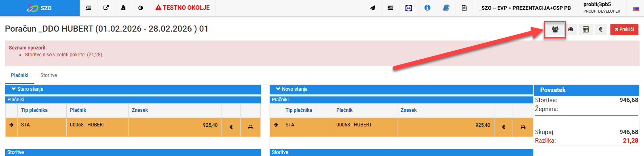Open the blue book manual icon
The image size is (644, 156).
click(446, 8)
